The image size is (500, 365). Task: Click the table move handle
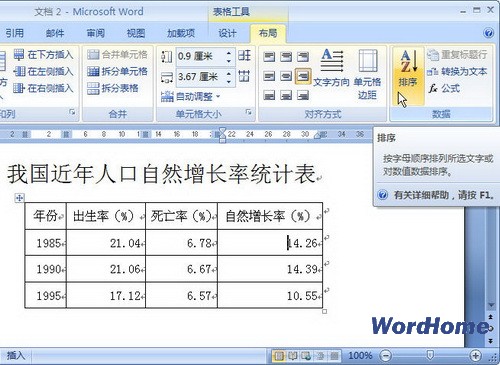pyautogui.click(x=19, y=198)
